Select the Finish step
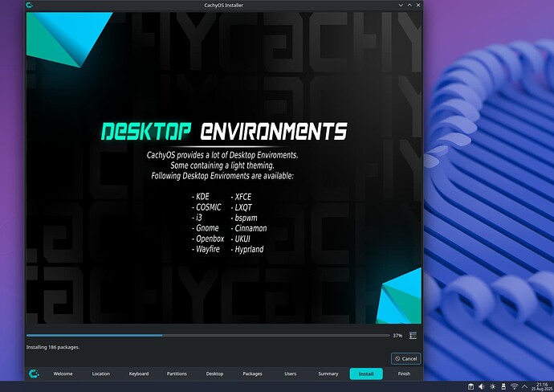Screen dimensions: 554x392 click(x=404, y=374)
